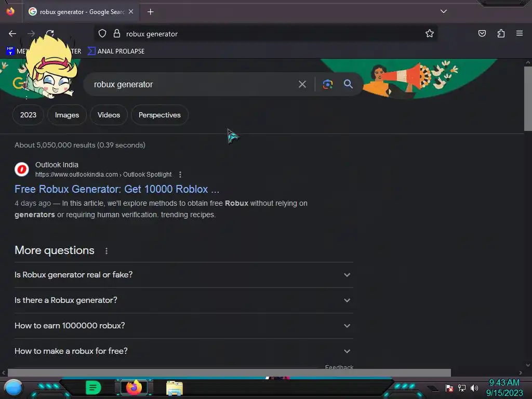Click the scroll up arrow of page scrollbar
This screenshot has width=532, height=399.
tap(528, 62)
